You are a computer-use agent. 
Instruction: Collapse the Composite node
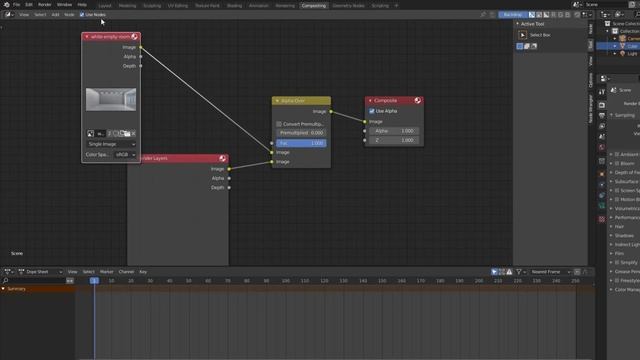(370, 100)
